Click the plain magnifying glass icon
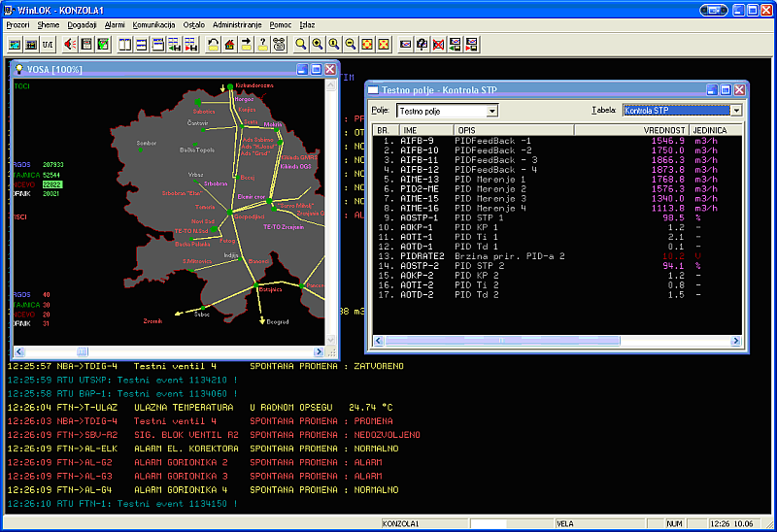Viewport: 777px width, 532px height. click(301, 45)
